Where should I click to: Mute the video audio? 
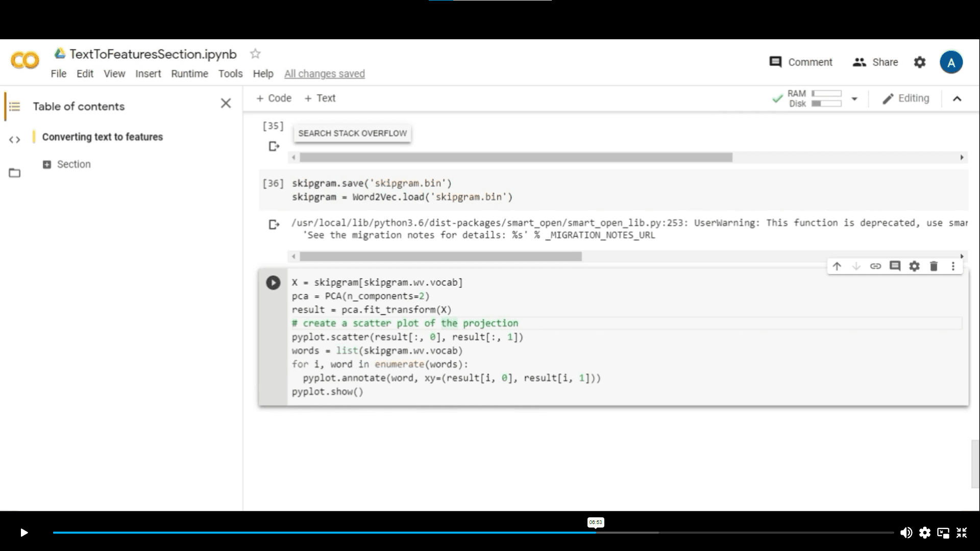click(906, 533)
